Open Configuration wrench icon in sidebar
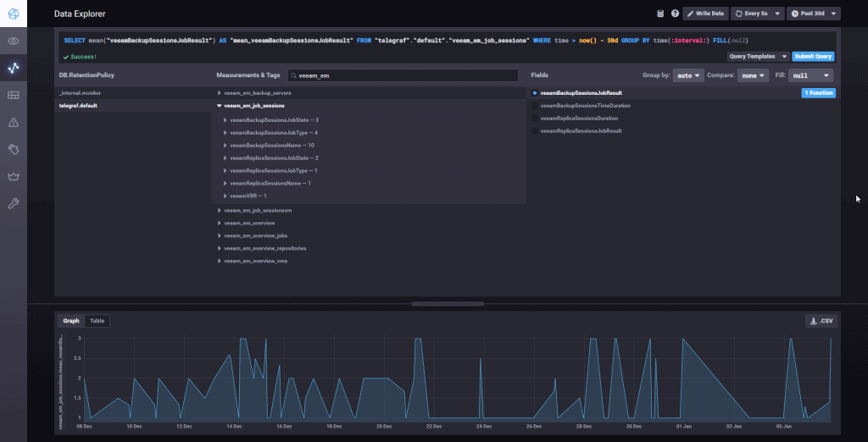Screen dimensions: 868x442 tap(14, 203)
